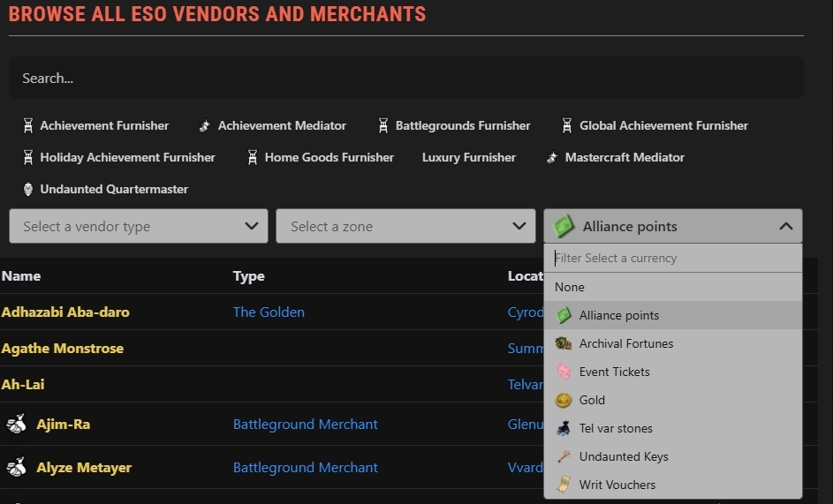Click the Undaunted Quartermaster helmet icon
833x504 pixels.
28,189
